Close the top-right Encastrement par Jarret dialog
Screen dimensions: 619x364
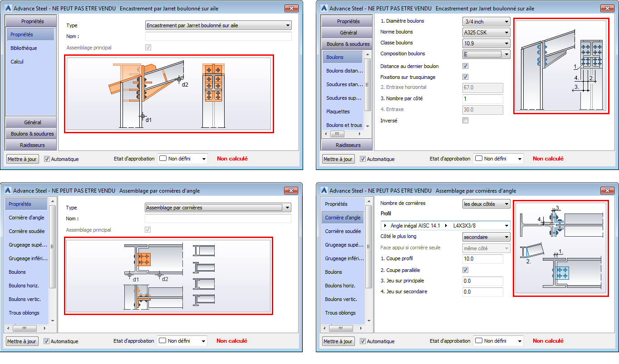point(607,9)
